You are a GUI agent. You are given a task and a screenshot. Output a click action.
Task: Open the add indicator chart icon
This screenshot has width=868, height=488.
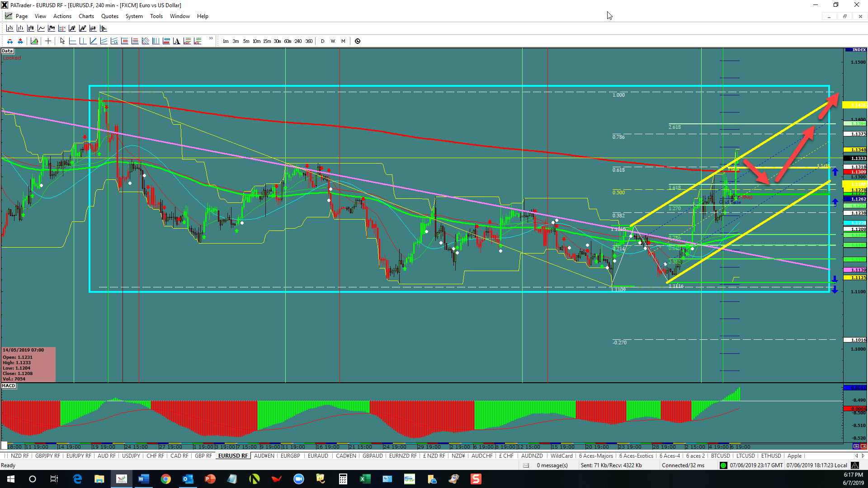click(34, 41)
